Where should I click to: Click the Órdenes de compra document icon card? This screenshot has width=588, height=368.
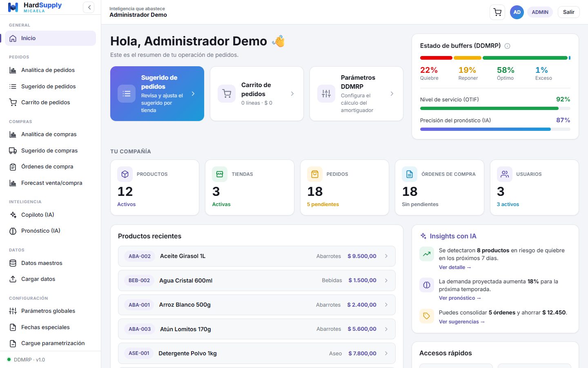tap(410, 174)
